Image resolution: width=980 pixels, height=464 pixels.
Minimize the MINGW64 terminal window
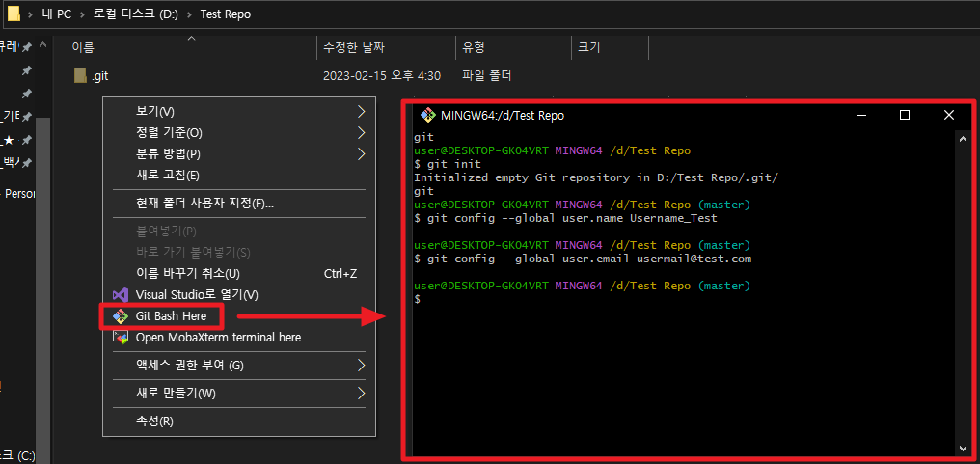(862, 115)
